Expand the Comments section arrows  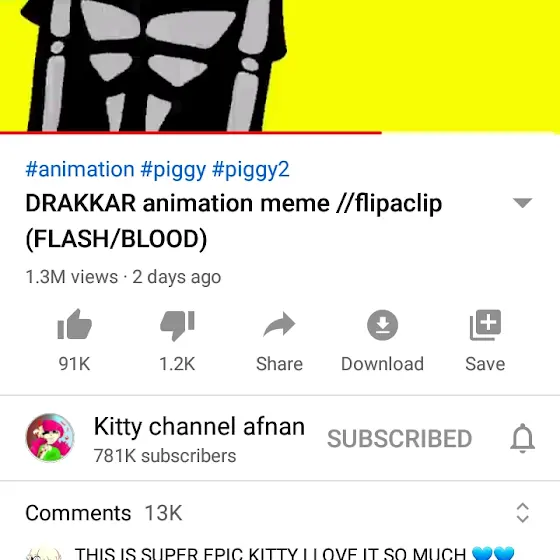pyautogui.click(x=522, y=513)
